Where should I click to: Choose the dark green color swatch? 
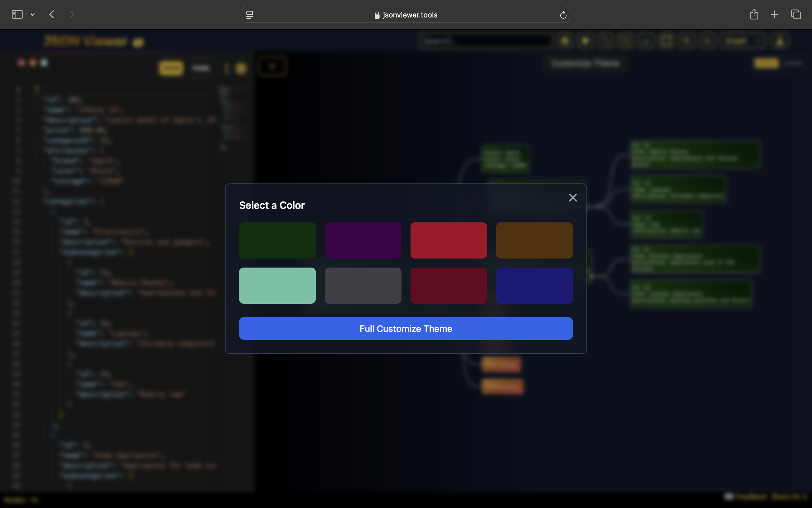(277, 240)
